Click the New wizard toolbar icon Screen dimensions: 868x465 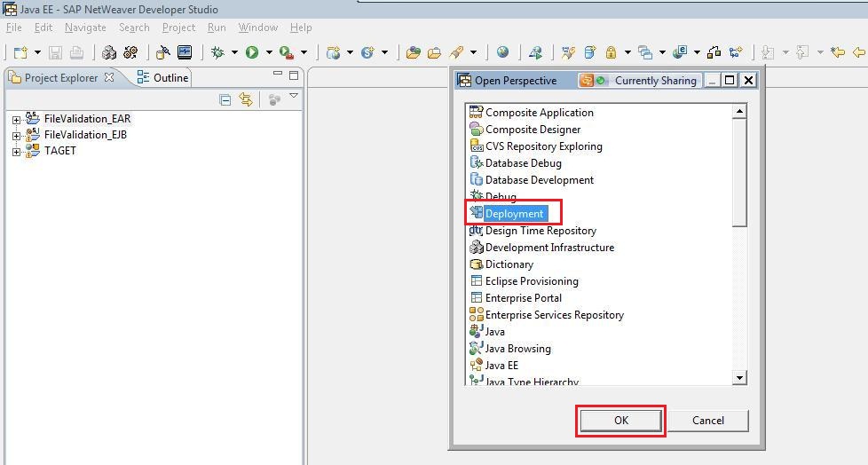tap(20, 52)
